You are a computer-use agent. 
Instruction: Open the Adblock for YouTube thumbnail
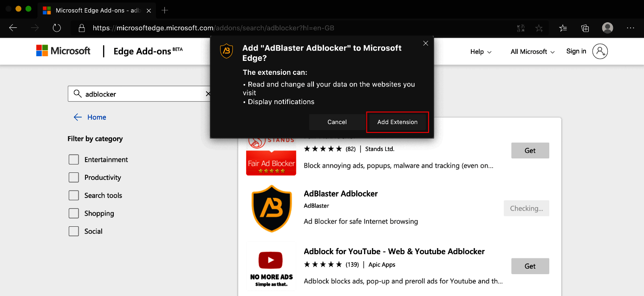click(x=271, y=266)
